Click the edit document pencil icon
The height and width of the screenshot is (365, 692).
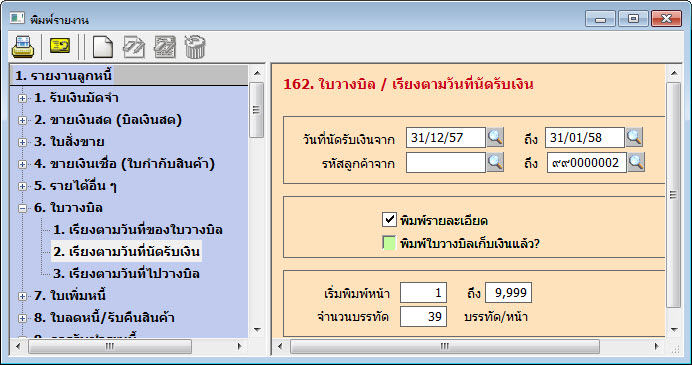click(x=134, y=47)
